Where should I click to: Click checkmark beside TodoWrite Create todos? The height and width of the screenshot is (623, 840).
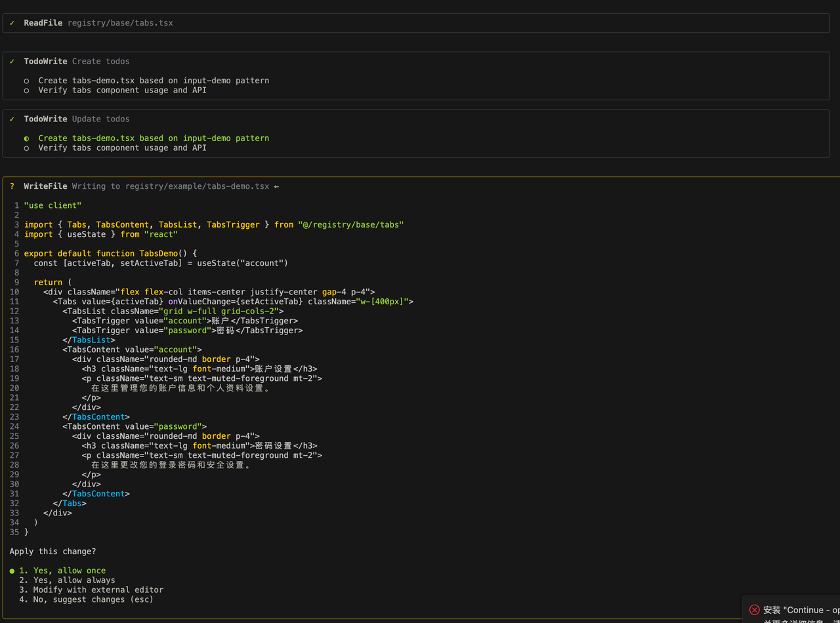coord(12,62)
